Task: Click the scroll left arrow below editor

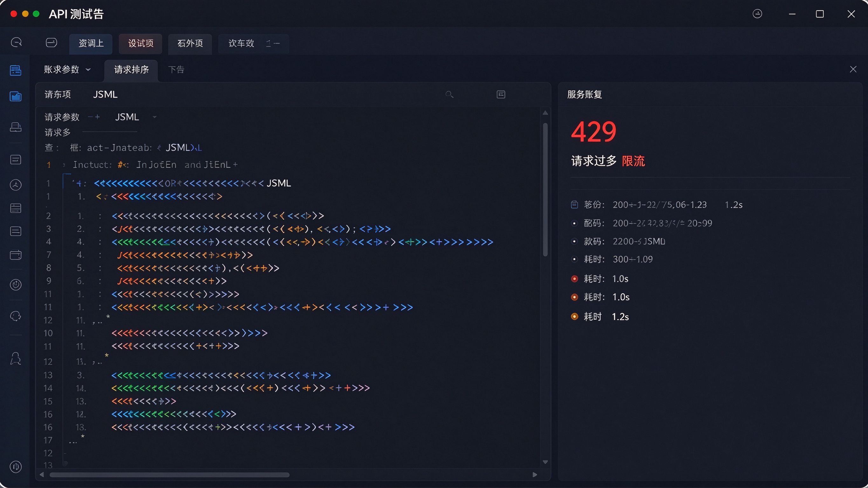Action: pyautogui.click(x=42, y=475)
